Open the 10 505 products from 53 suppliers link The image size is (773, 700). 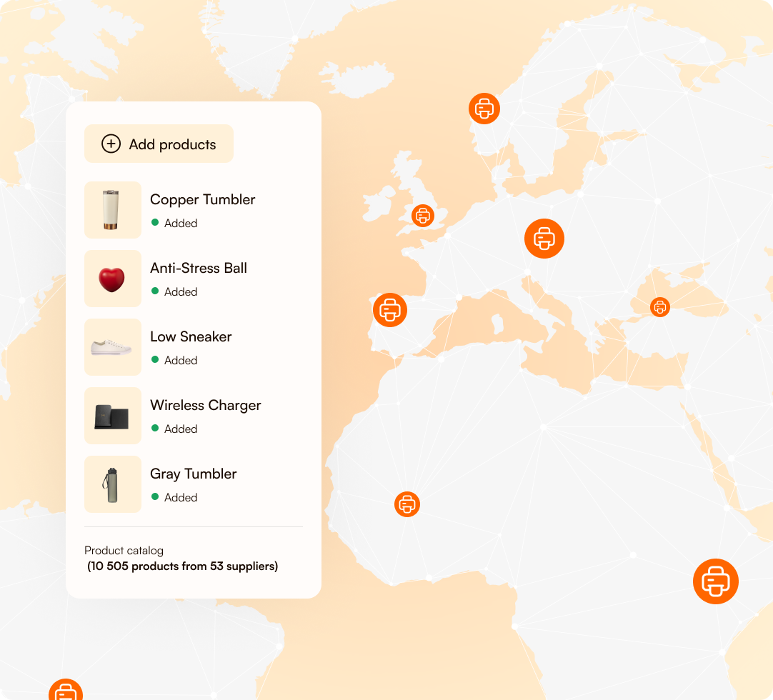click(x=182, y=566)
